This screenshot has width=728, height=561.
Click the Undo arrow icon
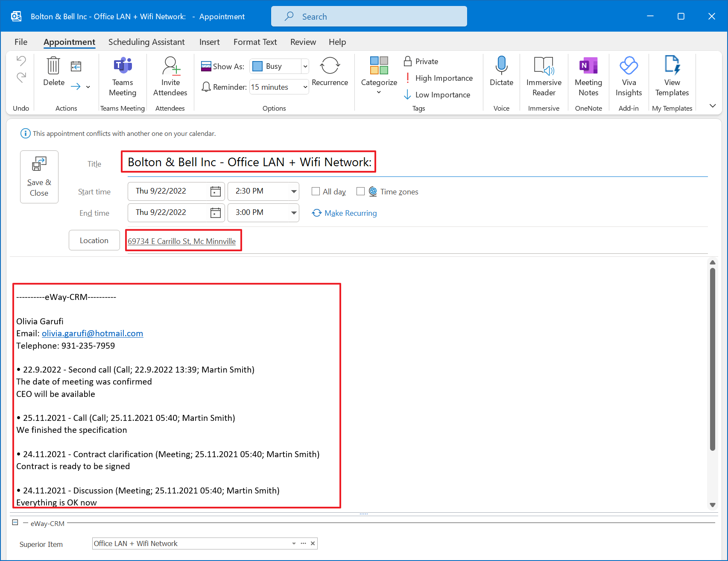(21, 60)
